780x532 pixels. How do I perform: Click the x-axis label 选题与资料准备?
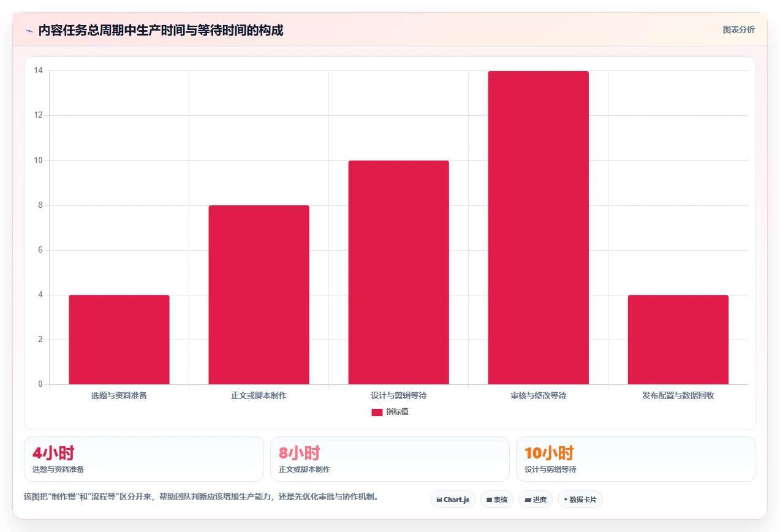click(x=119, y=395)
